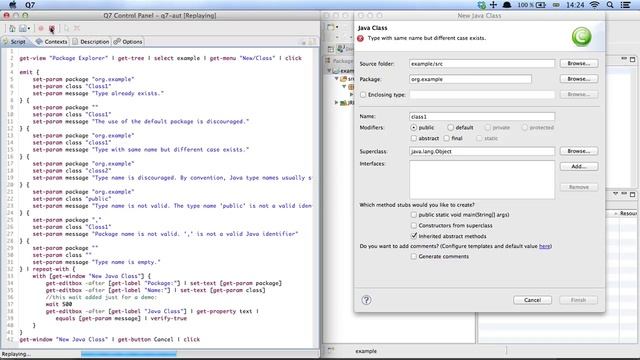Image resolution: width=640 pixels, height=360 pixels.
Task: Open the Save dropdown arrow in Q7 toolbar
Action: (x=29, y=29)
